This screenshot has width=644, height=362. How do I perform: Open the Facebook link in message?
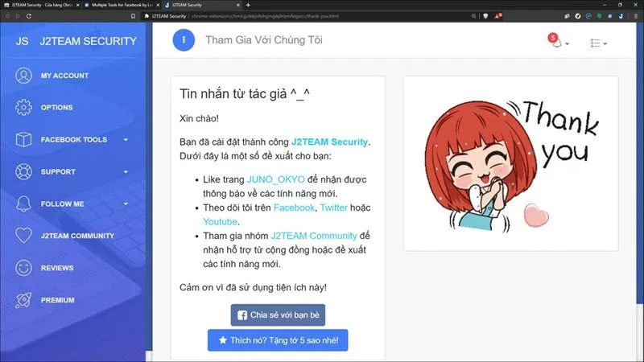click(294, 208)
